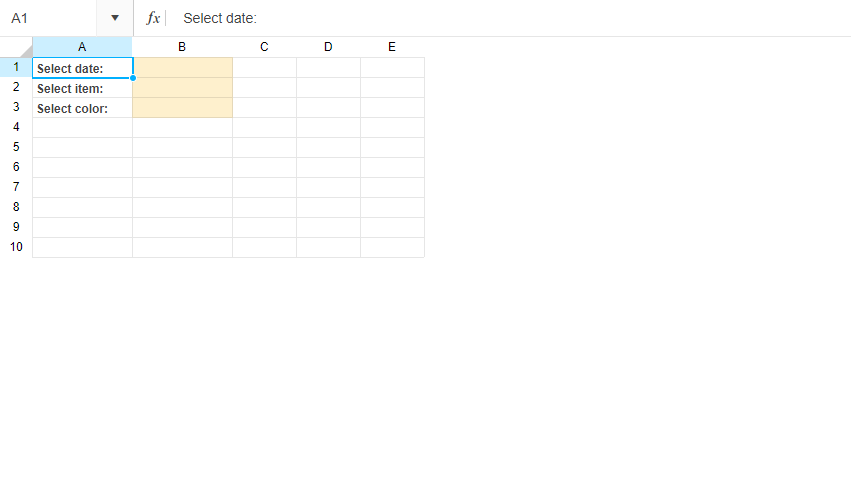Image resolution: width=851 pixels, height=485 pixels.
Task: Click the highlighted cell beside Select date:
Action: [x=182, y=68]
